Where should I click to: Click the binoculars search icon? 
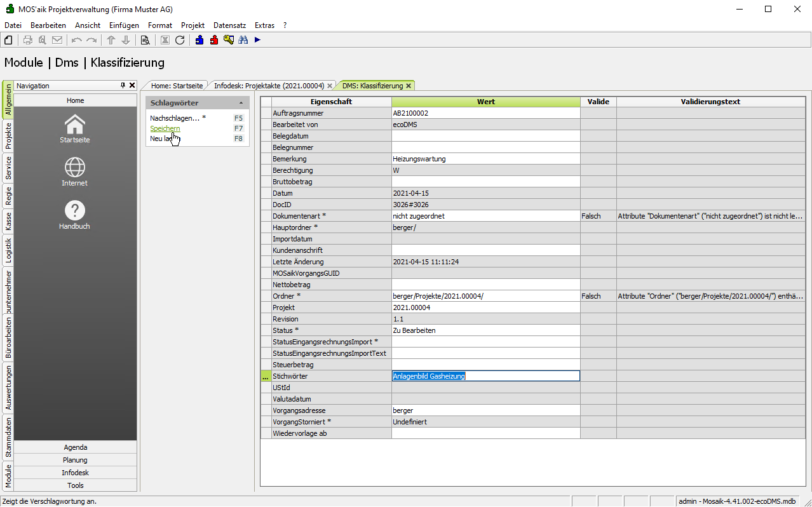click(243, 40)
